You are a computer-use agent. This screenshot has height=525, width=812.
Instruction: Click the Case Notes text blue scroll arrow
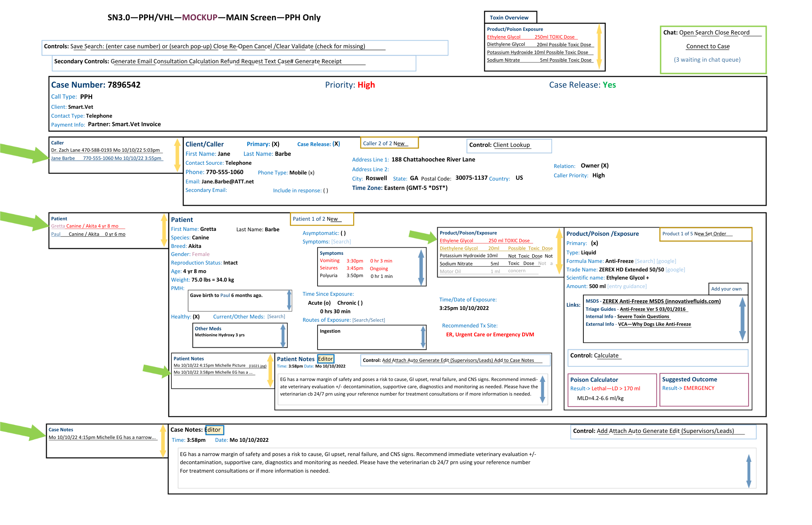point(749,471)
